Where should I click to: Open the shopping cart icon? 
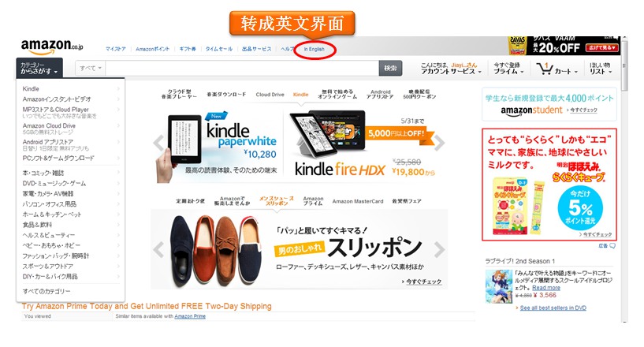(545, 69)
